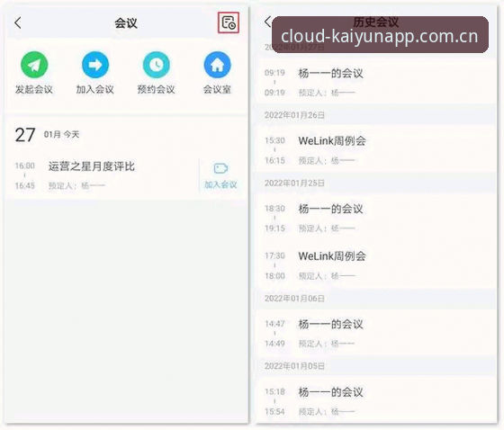
Task: Open the 会议室 house icon
Action: pos(217,65)
